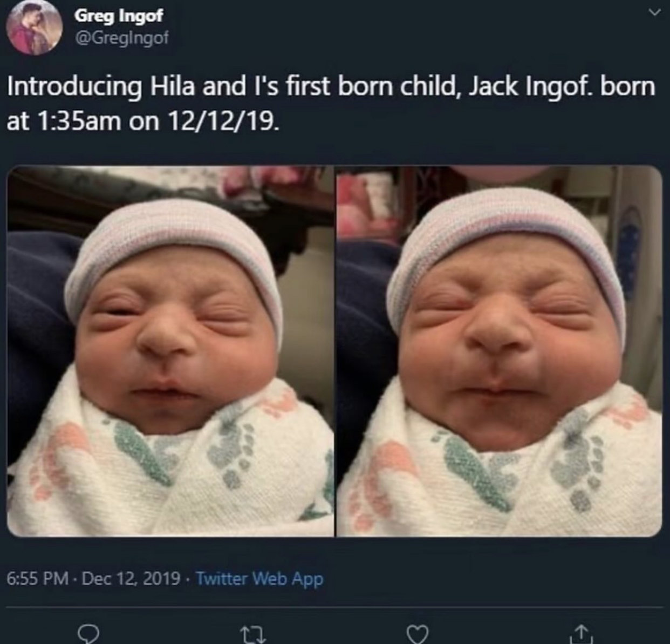Click the Dec 12, 2019 date

(131, 579)
